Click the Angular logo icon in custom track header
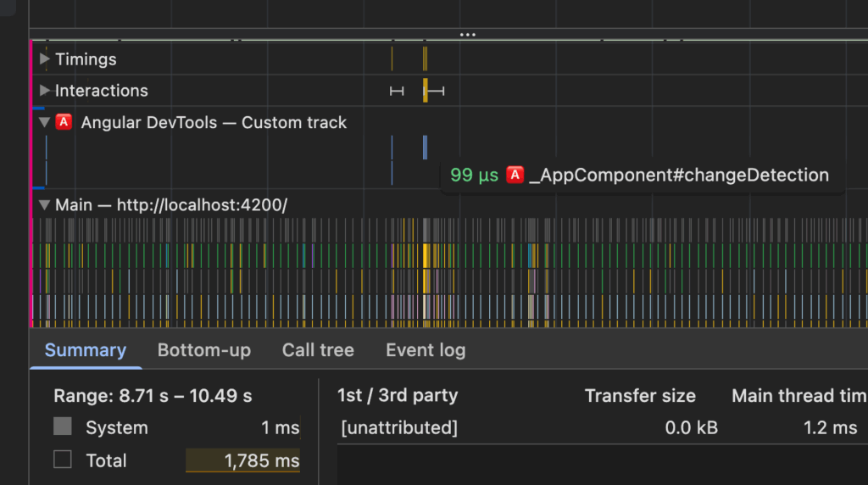The width and height of the screenshot is (868, 485). tap(64, 122)
